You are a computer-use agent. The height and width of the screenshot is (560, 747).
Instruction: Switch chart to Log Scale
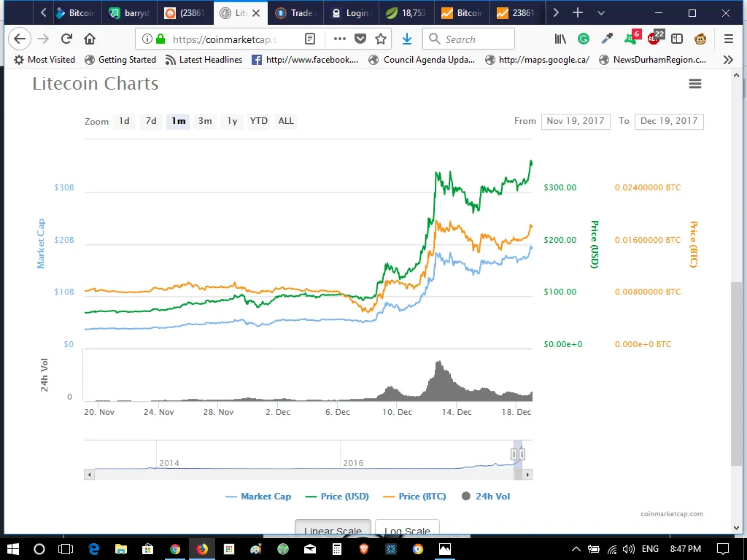(x=407, y=528)
